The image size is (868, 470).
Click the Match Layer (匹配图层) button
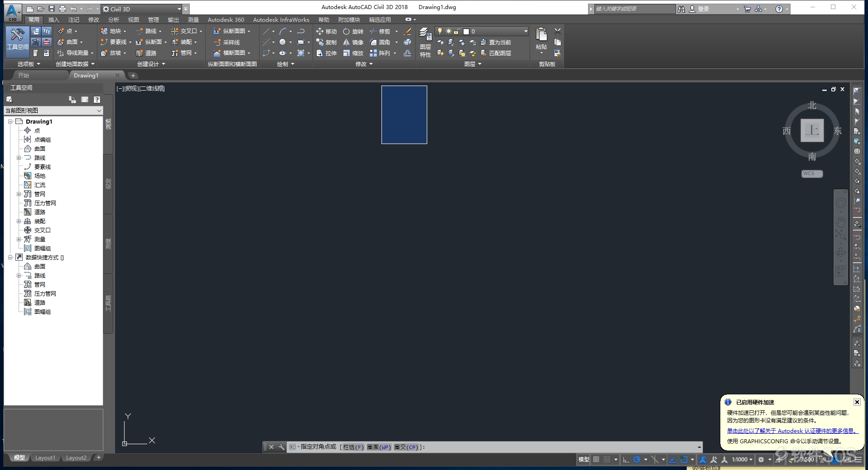pos(496,53)
